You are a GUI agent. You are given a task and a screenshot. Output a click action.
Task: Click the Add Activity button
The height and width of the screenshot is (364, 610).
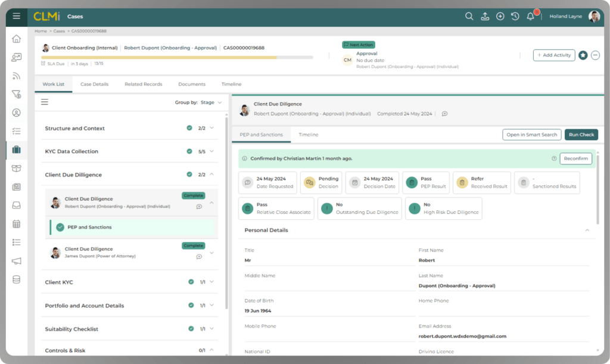pos(554,55)
